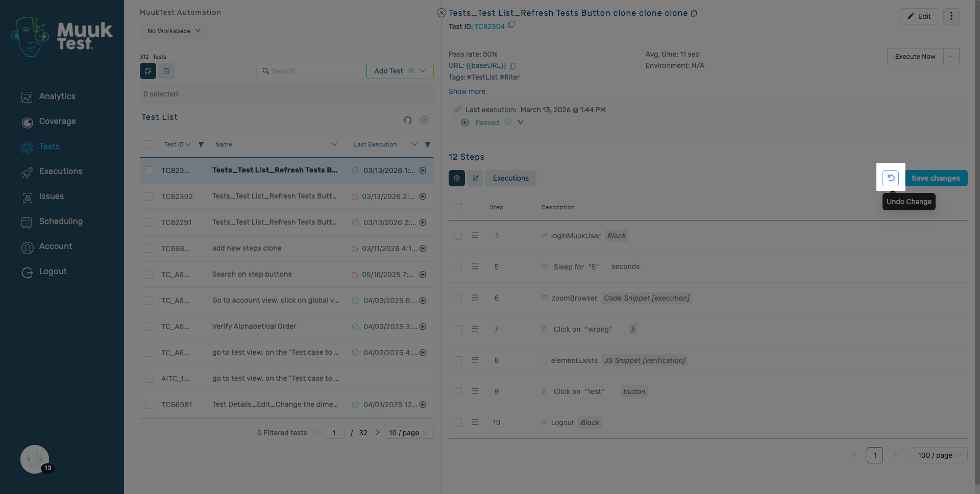980x494 pixels.
Task: Open the TC82304 Test ID link
Action: [x=489, y=27]
